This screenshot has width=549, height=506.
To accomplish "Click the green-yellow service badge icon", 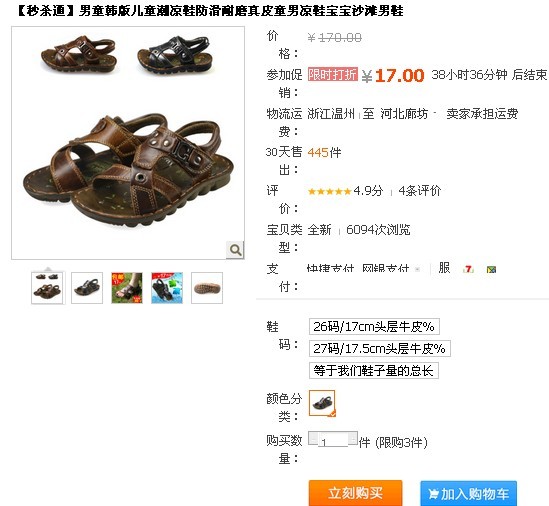I will click(x=491, y=269).
